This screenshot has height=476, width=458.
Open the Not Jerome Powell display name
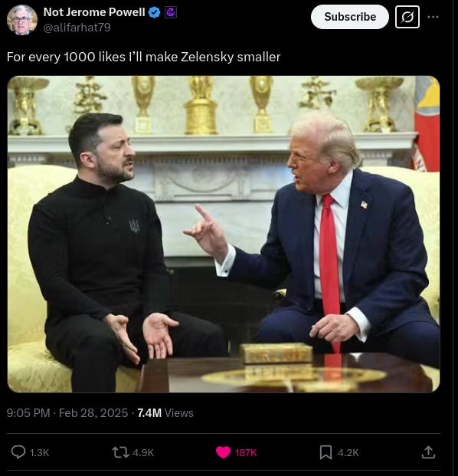(x=94, y=12)
